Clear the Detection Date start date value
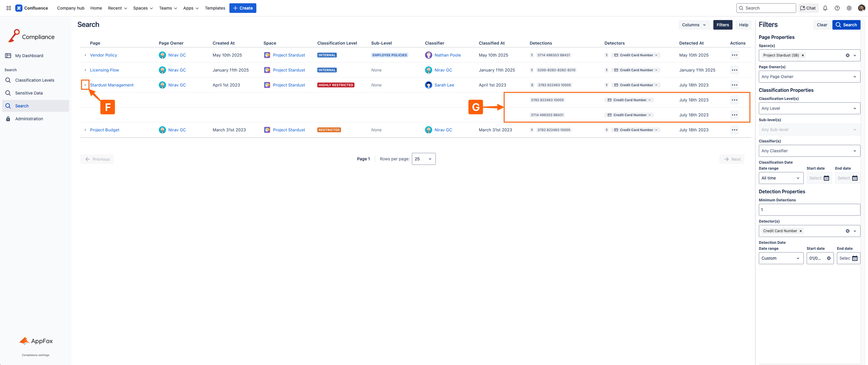 (829, 258)
